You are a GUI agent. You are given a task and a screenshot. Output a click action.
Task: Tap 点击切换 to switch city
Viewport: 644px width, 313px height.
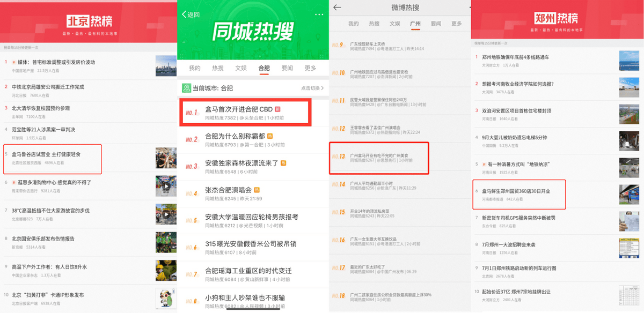pyautogui.click(x=312, y=88)
